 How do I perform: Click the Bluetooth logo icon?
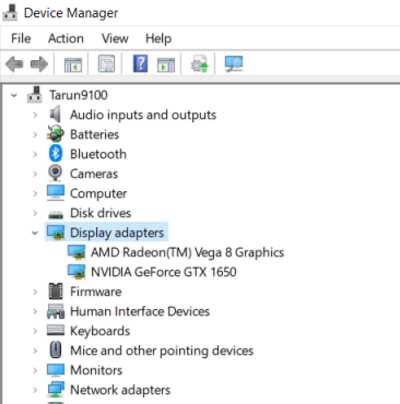pyautogui.click(x=55, y=154)
